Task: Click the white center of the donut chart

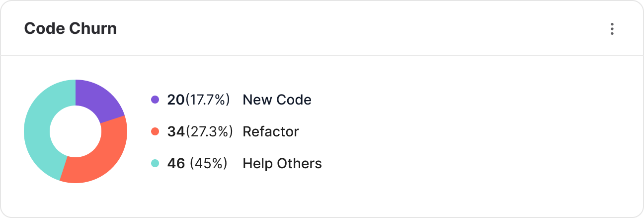Action: [76, 131]
